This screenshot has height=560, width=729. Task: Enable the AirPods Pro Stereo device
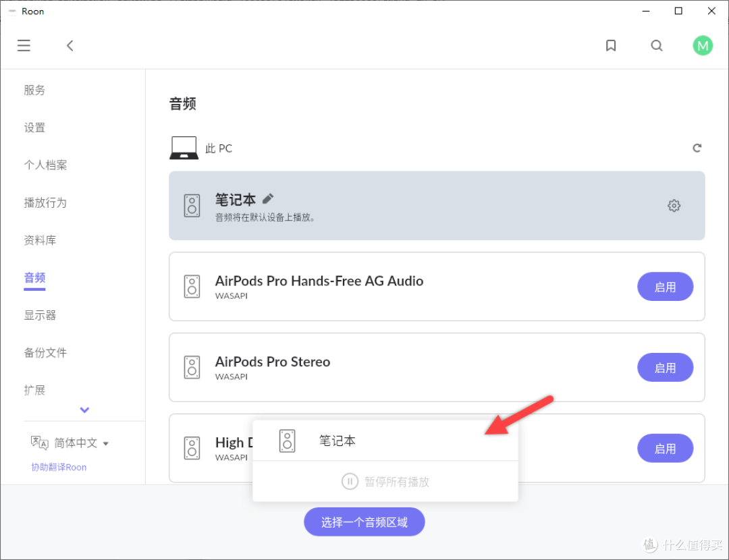pyautogui.click(x=665, y=368)
